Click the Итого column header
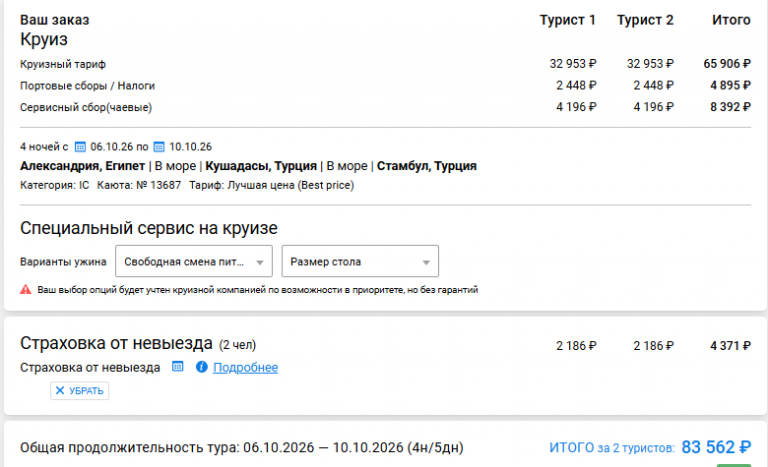This screenshot has width=768, height=467. 731,20
